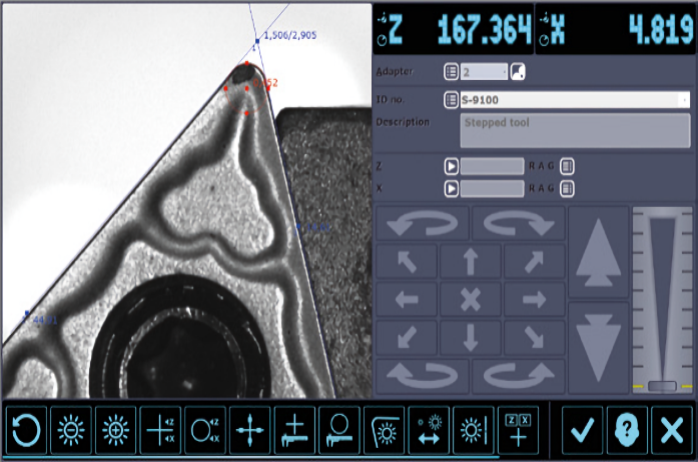698x462 pixels.
Task: Increase brightness with the plus sun icon
Action: tap(116, 430)
